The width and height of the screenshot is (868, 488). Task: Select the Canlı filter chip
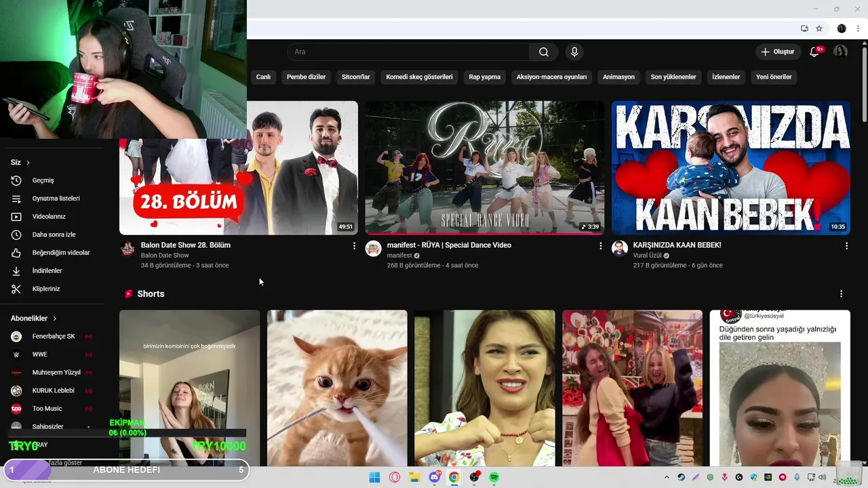point(263,77)
